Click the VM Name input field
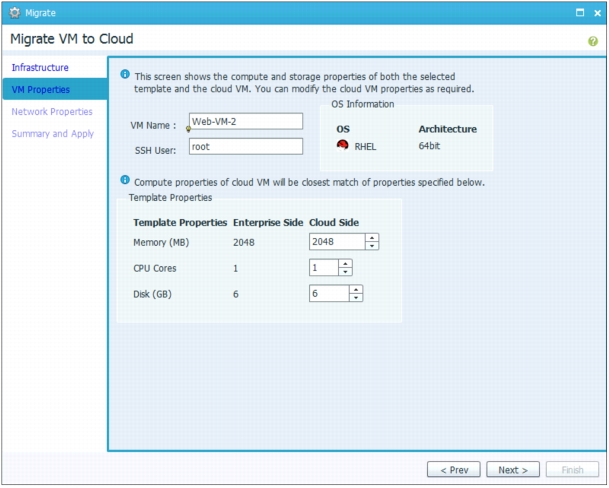The image size is (609, 488). click(246, 122)
